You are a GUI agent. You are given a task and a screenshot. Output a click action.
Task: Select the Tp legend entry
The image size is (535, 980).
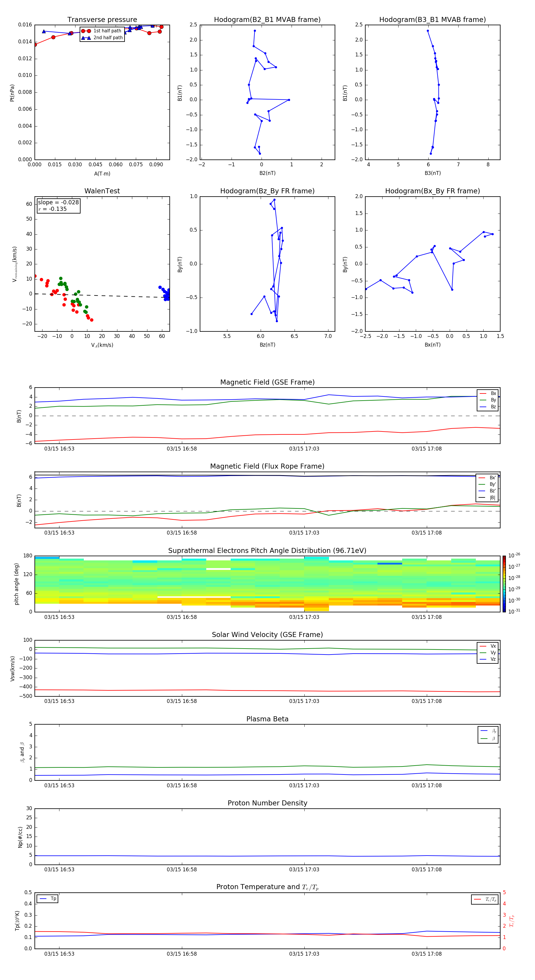pyautogui.click(x=48, y=899)
